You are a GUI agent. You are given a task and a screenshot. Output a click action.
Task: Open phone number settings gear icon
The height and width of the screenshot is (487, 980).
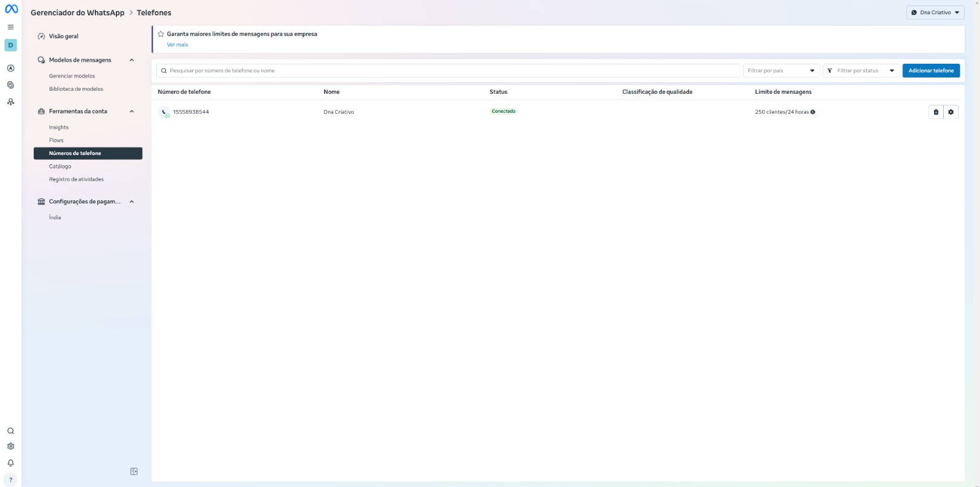[951, 112]
